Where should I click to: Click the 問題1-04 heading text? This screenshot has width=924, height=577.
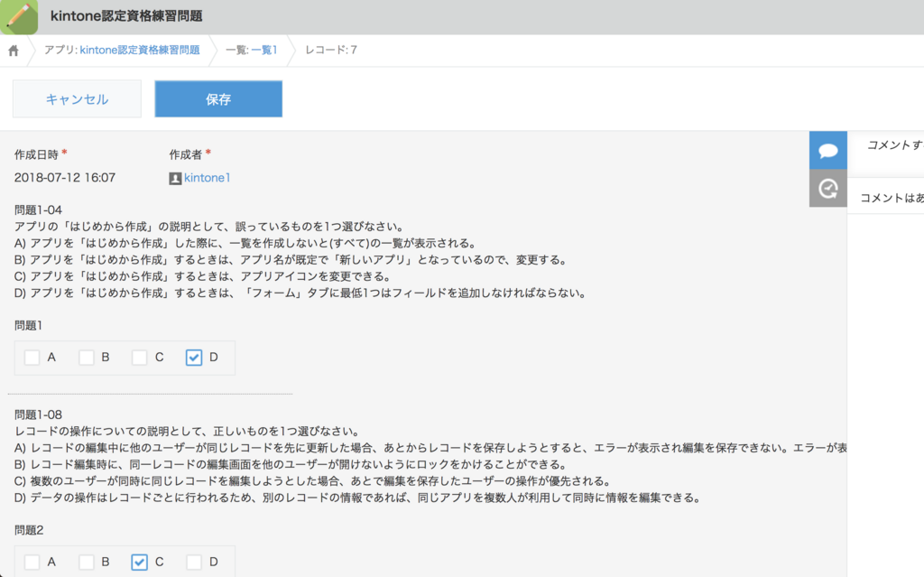tap(38, 210)
